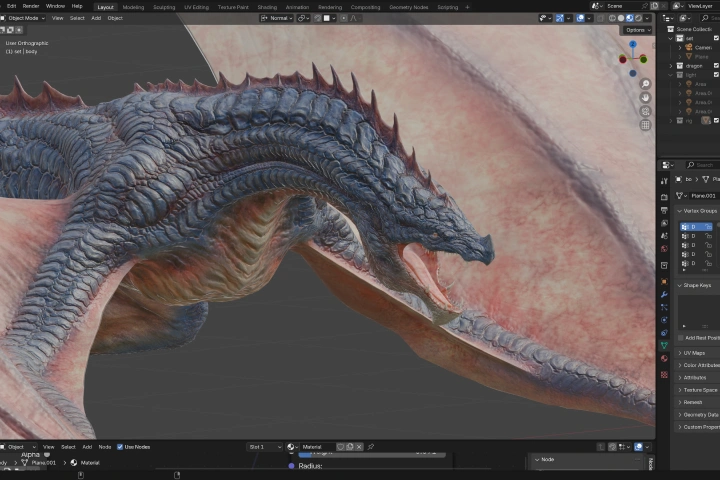Viewport: 720px width, 480px height.
Task: Uncheck the Use Nodes checkbox
Action: [120, 447]
